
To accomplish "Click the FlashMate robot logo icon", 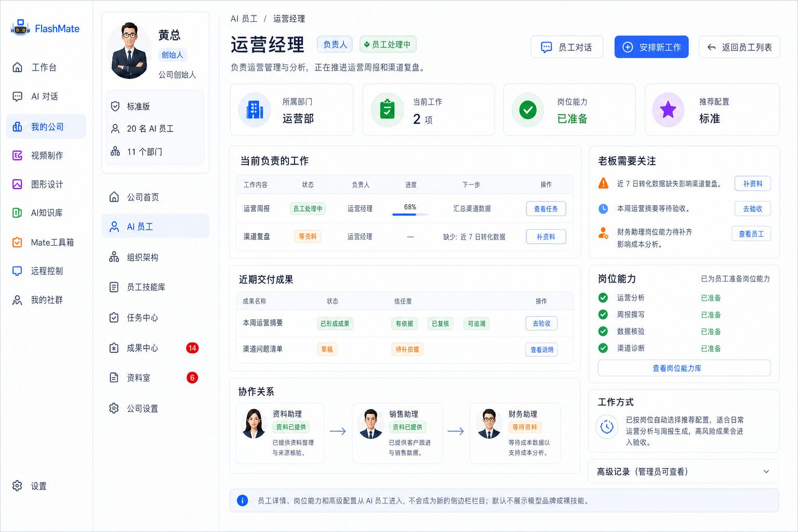I will click(x=20, y=28).
